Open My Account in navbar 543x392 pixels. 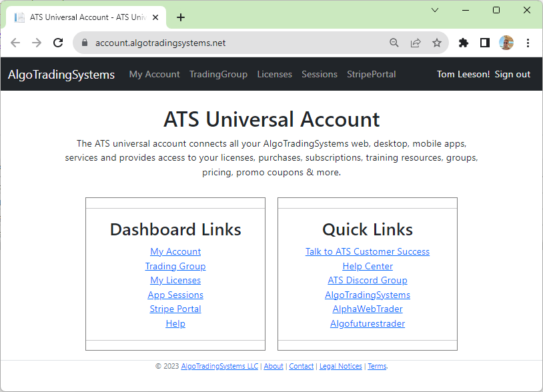pos(155,75)
